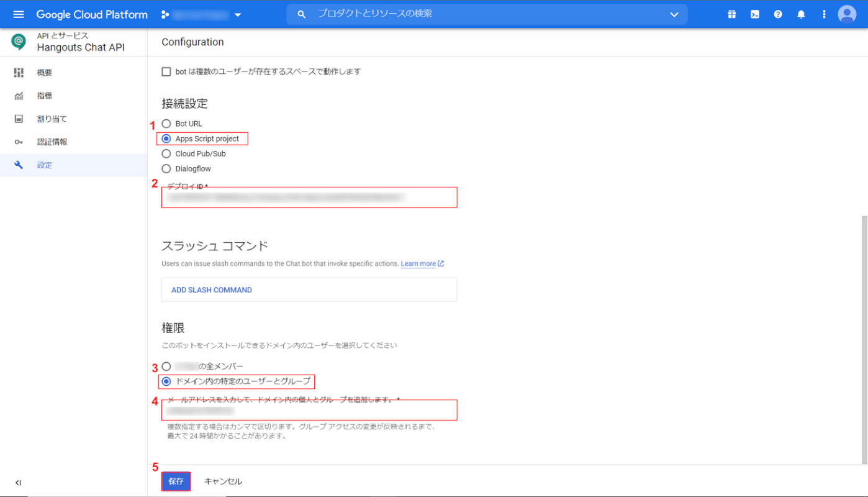The width and height of the screenshot is (868, 497).
Task: Open the hamburger navigation menu
Action: click(x=18, y=14)
